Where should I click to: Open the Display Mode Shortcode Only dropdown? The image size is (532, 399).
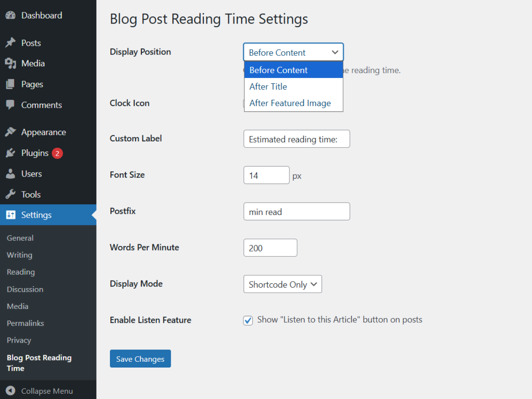tap(282, 284)
